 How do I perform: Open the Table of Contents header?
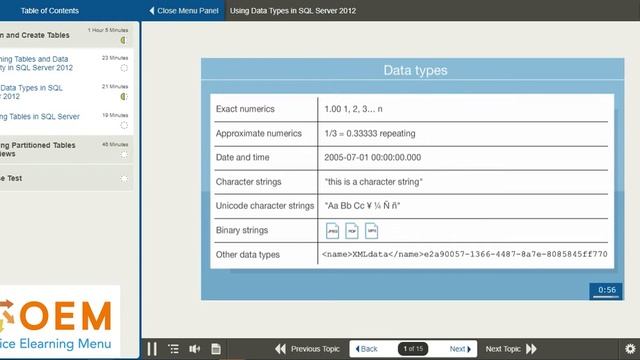coord(49,11)
